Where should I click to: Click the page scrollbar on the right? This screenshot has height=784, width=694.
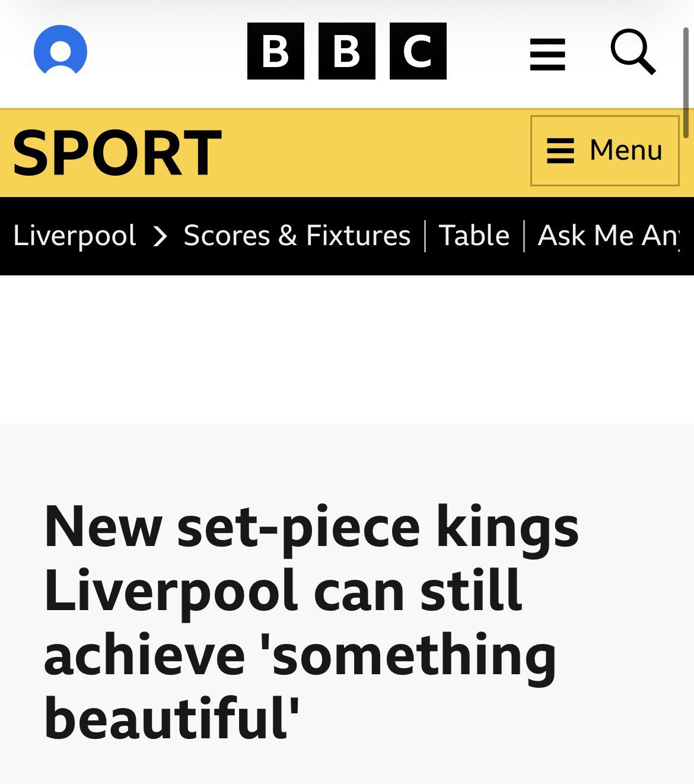point(686,83)
